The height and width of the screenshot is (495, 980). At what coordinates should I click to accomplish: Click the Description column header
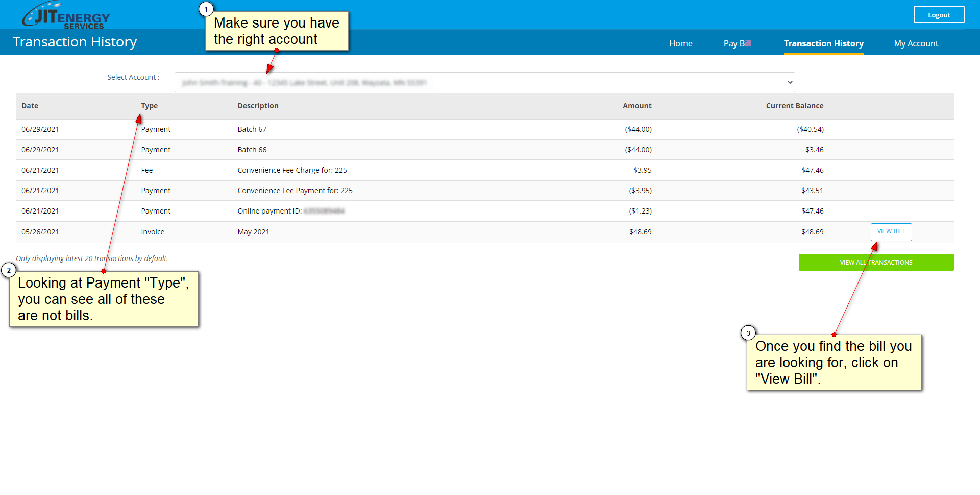[x=258, y=106]
